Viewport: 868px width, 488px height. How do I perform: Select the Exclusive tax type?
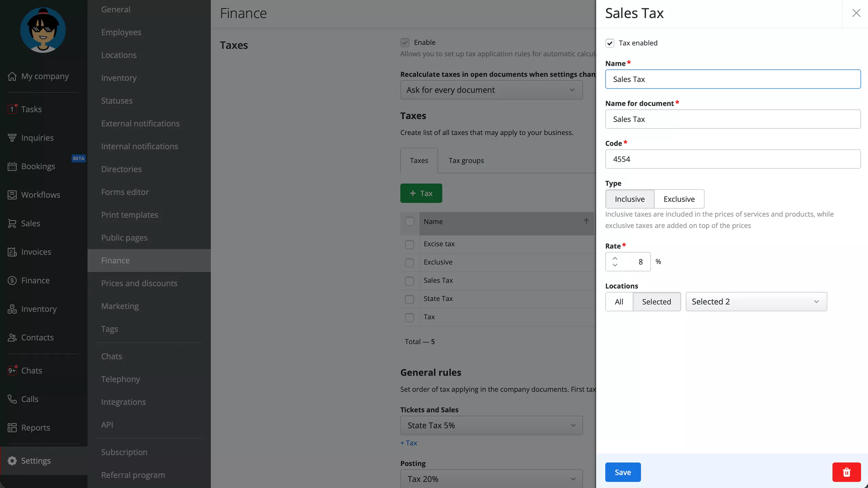click(x=679, y=199)
